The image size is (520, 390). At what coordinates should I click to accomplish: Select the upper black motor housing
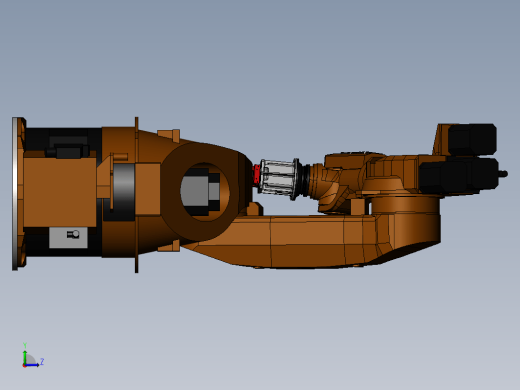point(472,139)
